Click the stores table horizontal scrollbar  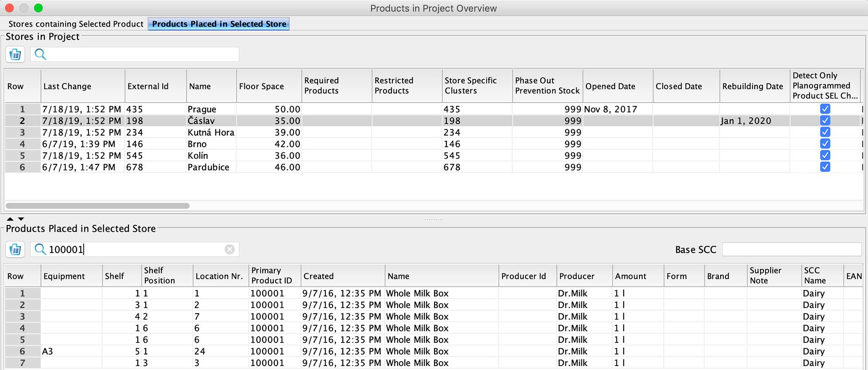point(97,206)
